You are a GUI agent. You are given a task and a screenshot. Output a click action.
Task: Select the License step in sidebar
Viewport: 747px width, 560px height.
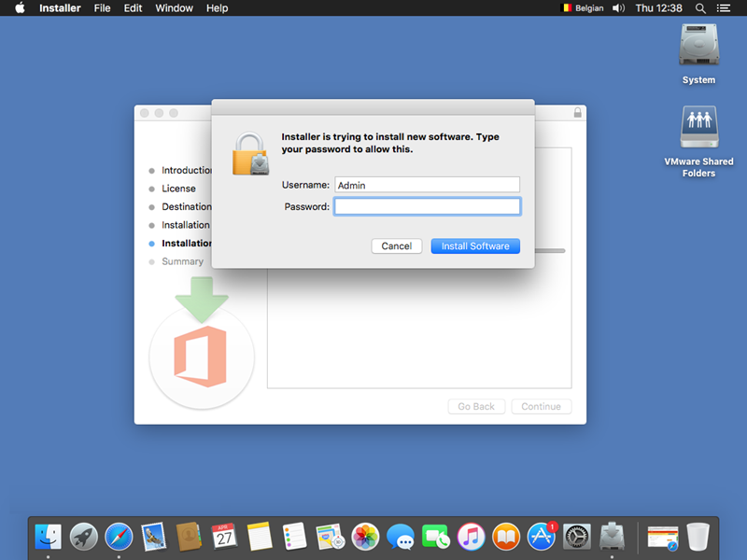point(178,189)
